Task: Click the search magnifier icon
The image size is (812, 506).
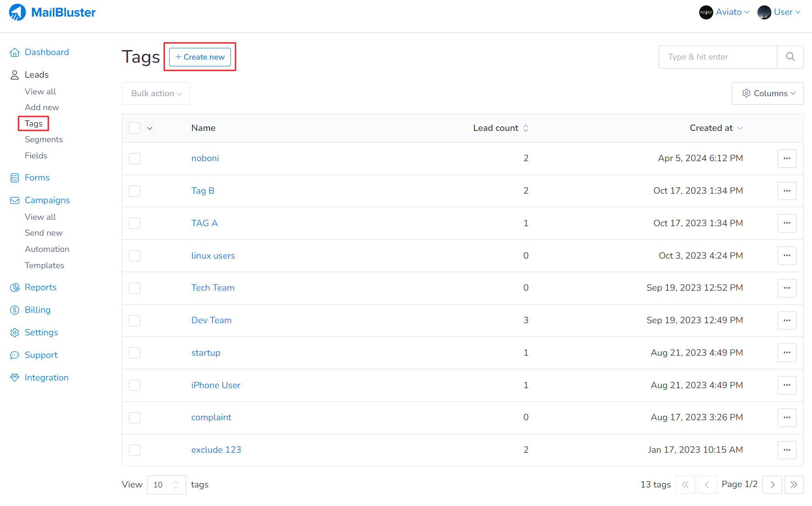Action: click(x=790, y=57)
